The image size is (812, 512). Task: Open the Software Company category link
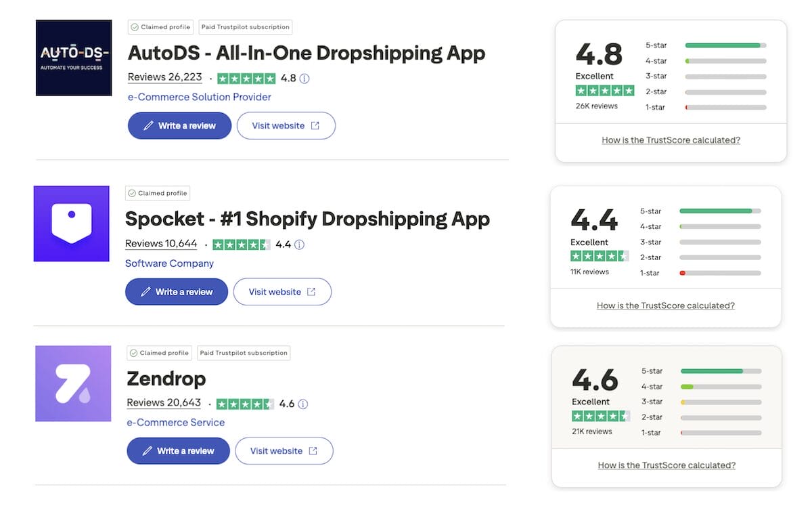click(x=169, y=263)
